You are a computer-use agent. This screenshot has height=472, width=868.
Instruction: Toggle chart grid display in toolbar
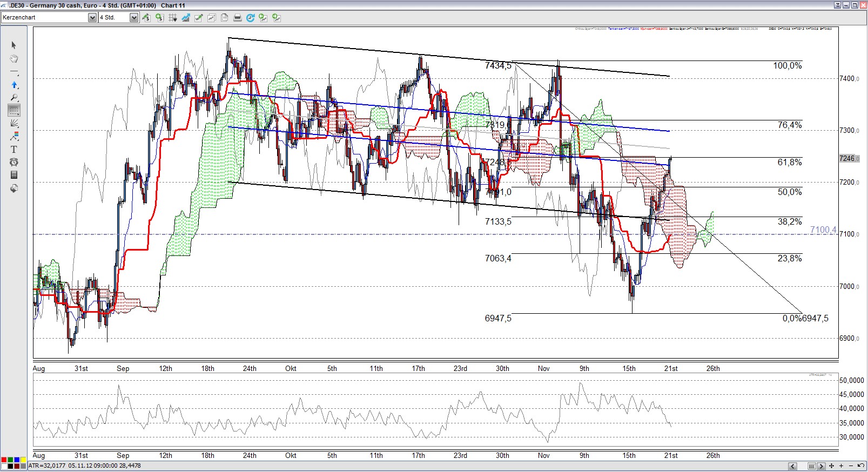[173, 18]
